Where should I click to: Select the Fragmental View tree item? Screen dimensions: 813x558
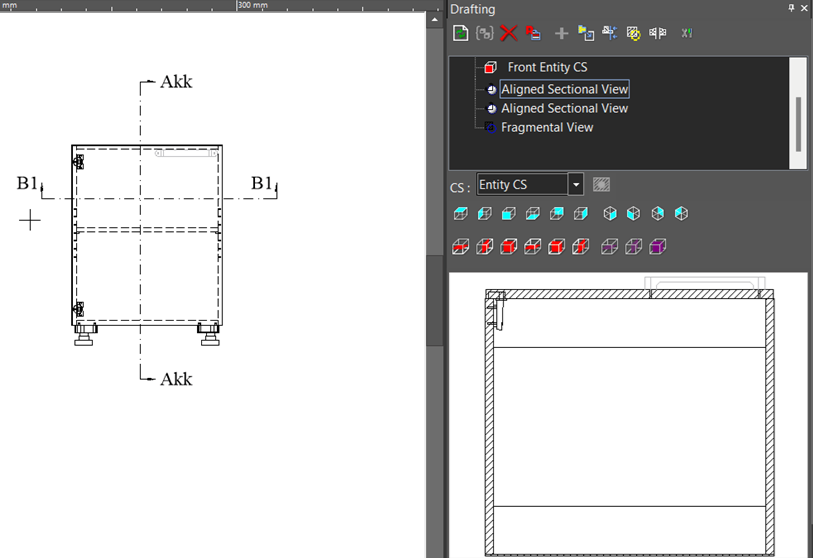(x=547, y=128)
